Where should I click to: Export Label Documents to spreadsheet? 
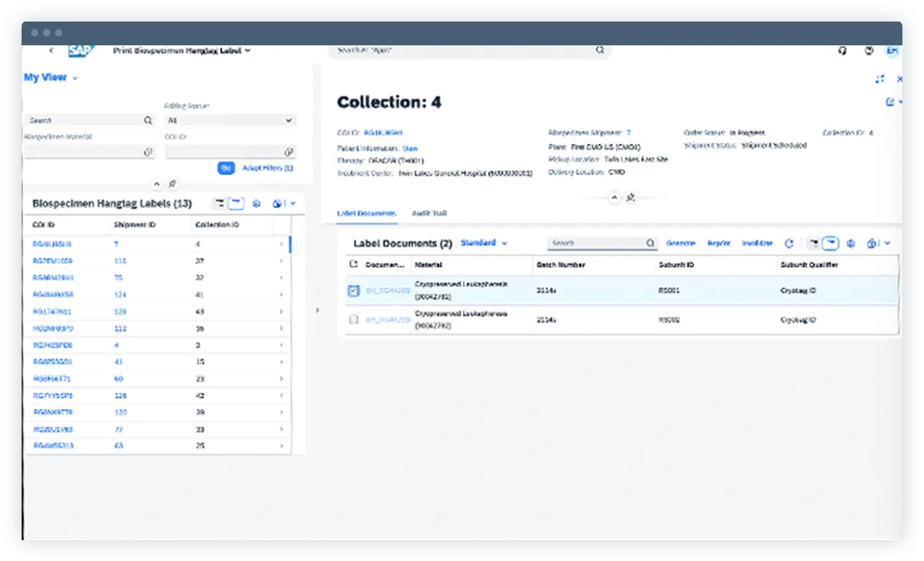coord(873,243)
